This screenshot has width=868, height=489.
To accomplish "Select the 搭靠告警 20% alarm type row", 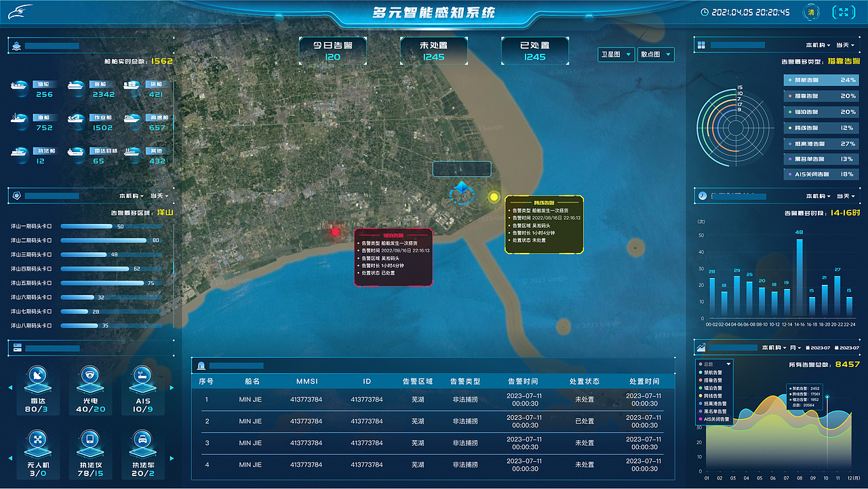I will coord(821,96).
